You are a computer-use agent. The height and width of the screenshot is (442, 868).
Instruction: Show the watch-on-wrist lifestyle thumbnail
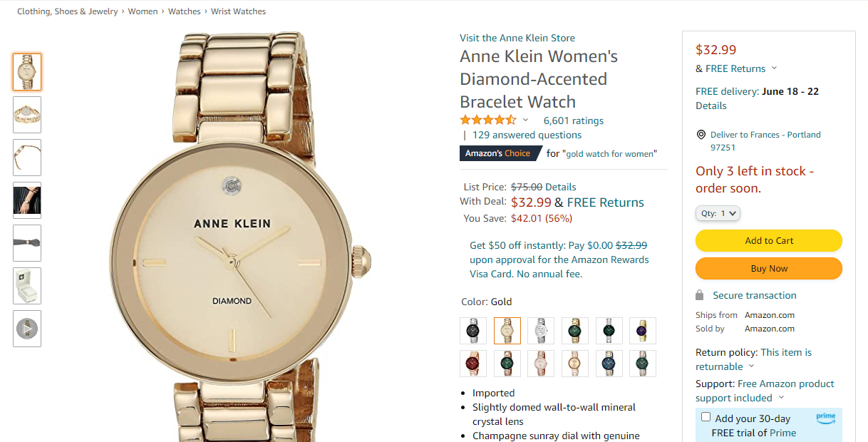tap(27, 200)
